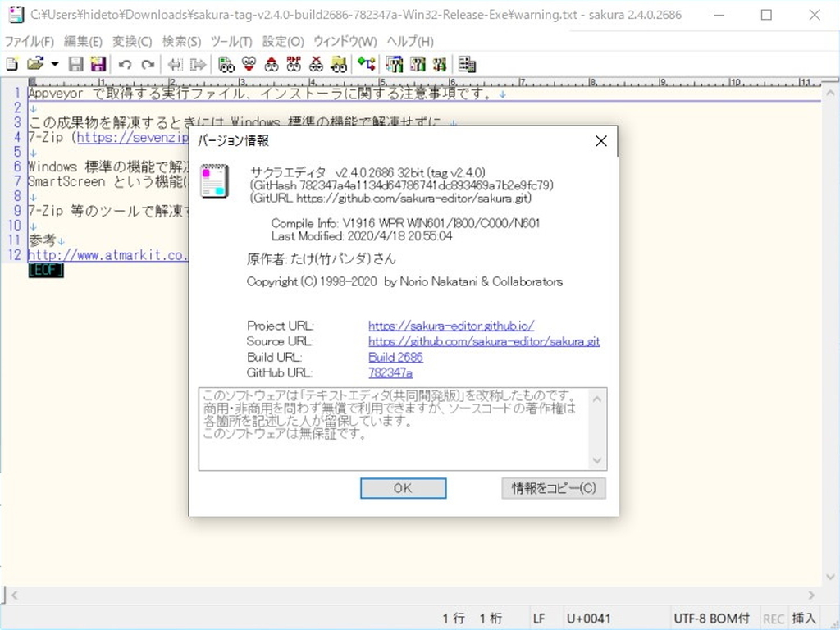Follow the 782347a GitHub link
The height and width of the screenshot is (630, 840).
click(x=390, y=372)
